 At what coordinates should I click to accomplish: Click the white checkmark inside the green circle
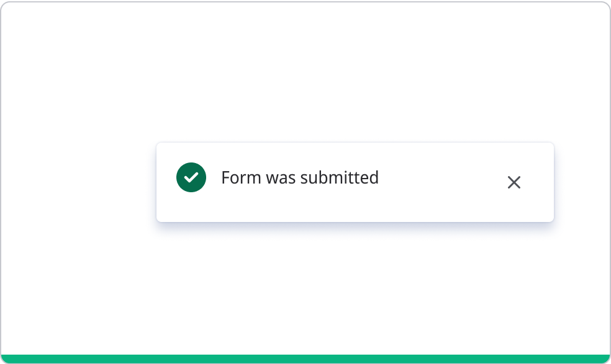pyautogui.click(x=191, y=177)
